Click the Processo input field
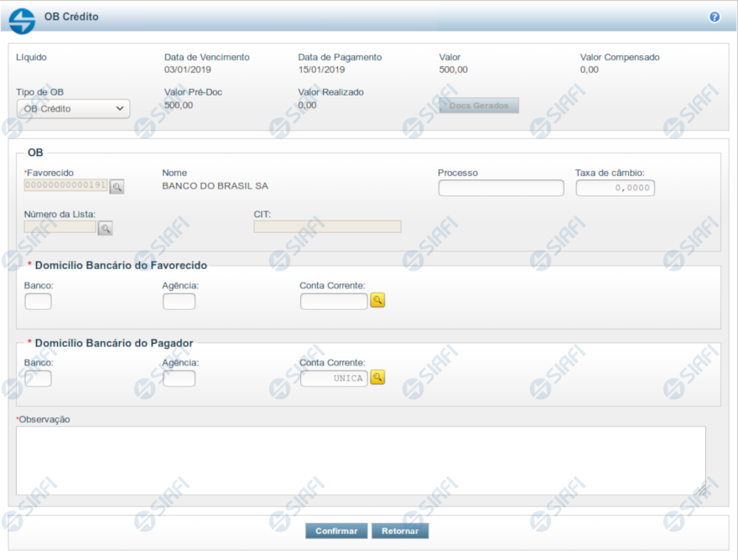738x560 pixels. (501, 188)
